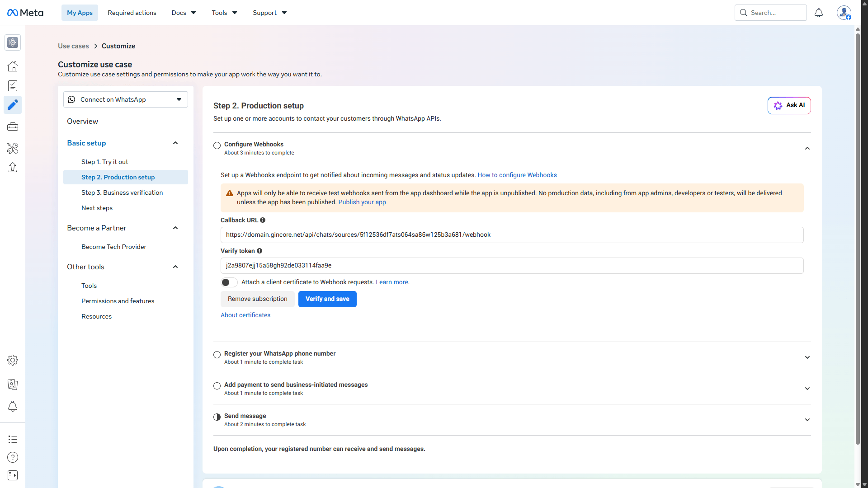Open the help question mark icon
Image resolution: width=868 pixels, height=488 pixels.
tap(13, 457)
